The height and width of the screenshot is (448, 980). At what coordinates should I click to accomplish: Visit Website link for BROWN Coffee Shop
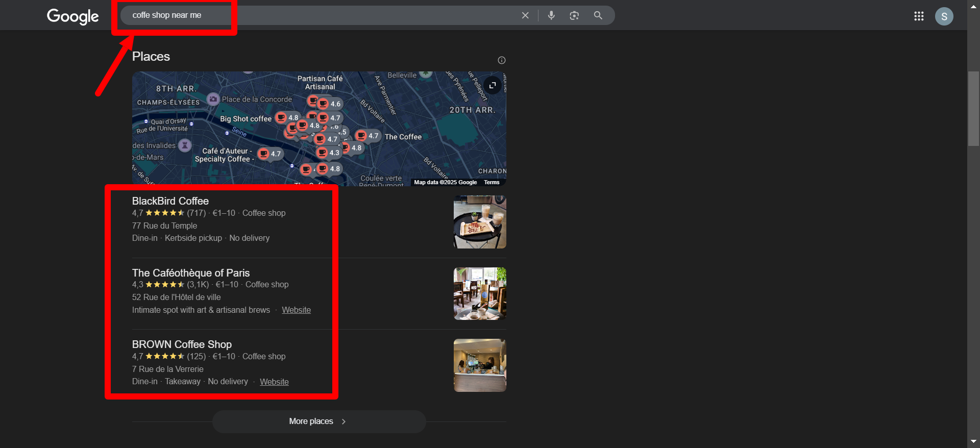(274, 382)
